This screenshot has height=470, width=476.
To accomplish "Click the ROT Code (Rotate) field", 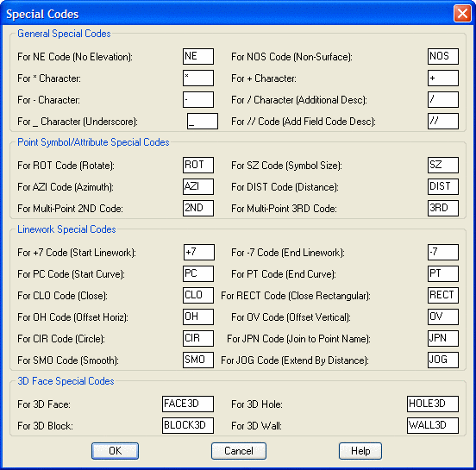I will point(198,166).
